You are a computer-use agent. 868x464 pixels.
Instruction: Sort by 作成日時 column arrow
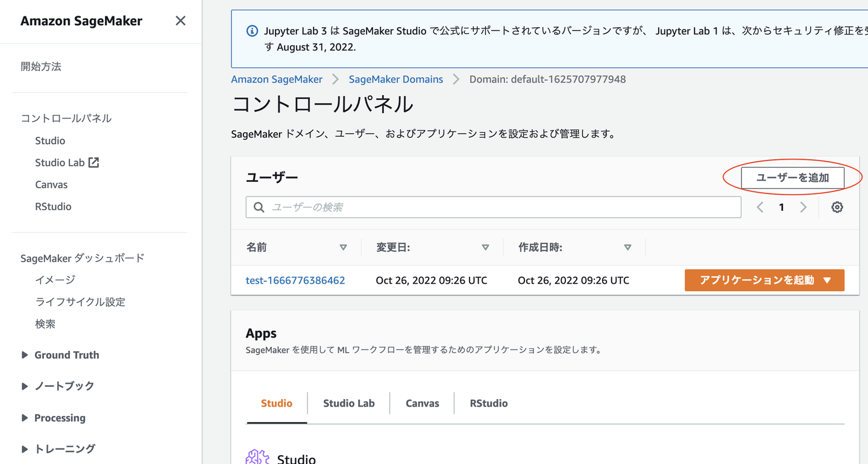627,247
